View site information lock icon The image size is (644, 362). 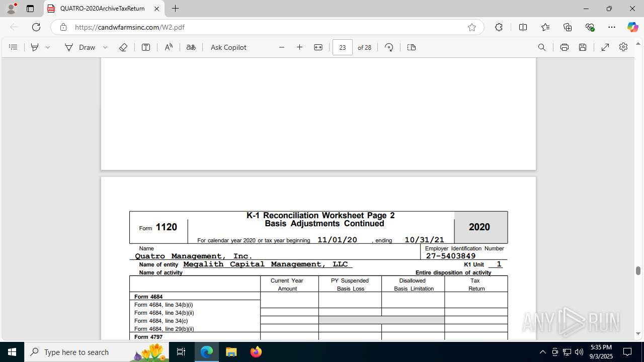coord(63,27)
